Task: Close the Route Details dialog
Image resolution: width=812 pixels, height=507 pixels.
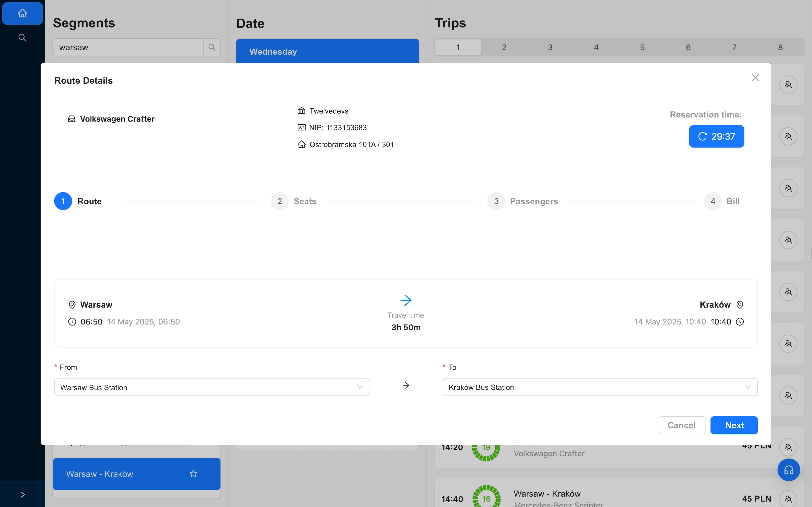Action: (x=755, y=78)
